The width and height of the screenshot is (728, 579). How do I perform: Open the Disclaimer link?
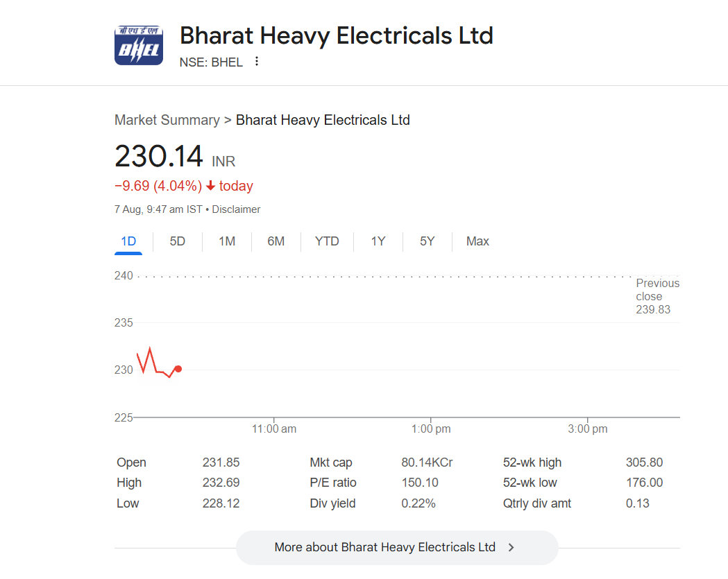[236, 209]
